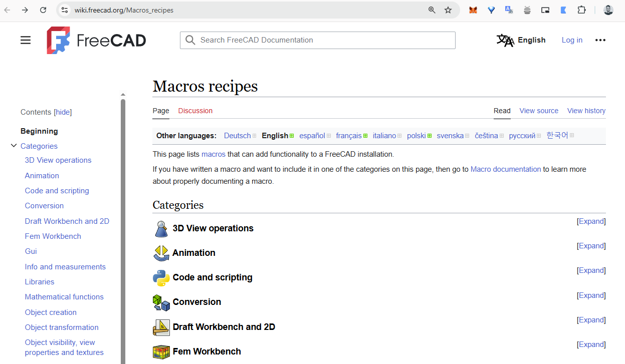
Task: Click the Log in link
Action: click(572, 40)
